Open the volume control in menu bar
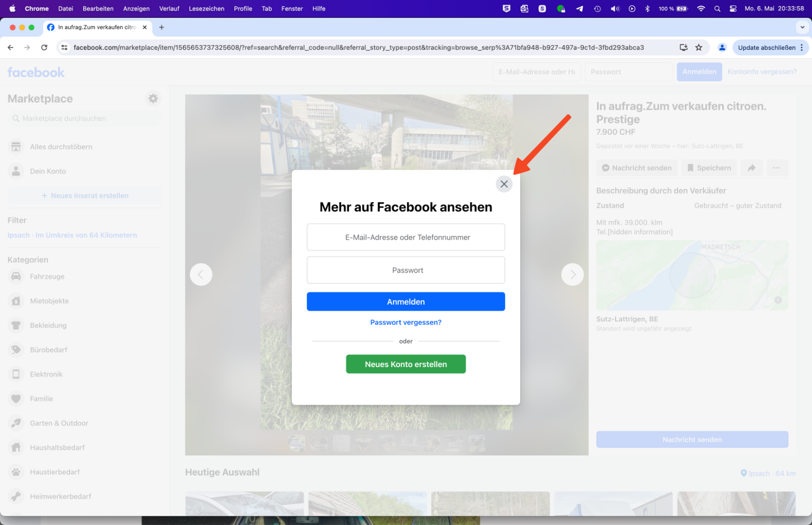812x525 pixels. tap(615, 9)
